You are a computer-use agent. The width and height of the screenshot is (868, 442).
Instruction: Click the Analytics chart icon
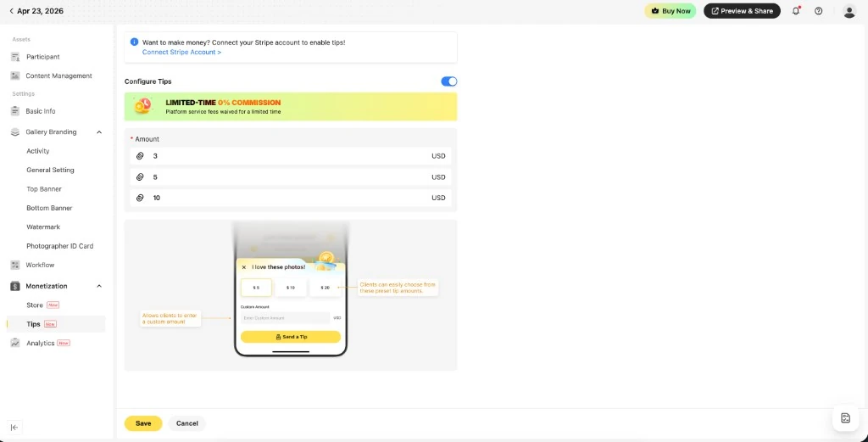pos(15,344)
